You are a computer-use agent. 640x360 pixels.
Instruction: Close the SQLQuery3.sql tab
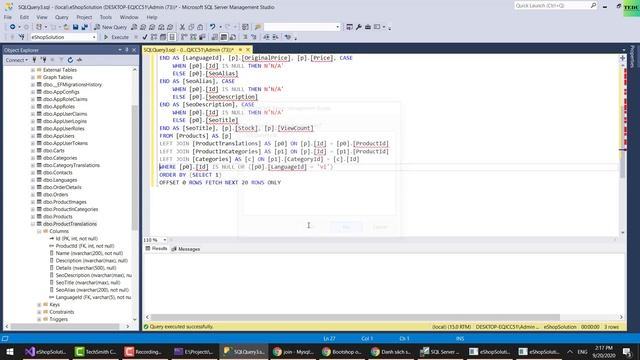tap(248, 50)
